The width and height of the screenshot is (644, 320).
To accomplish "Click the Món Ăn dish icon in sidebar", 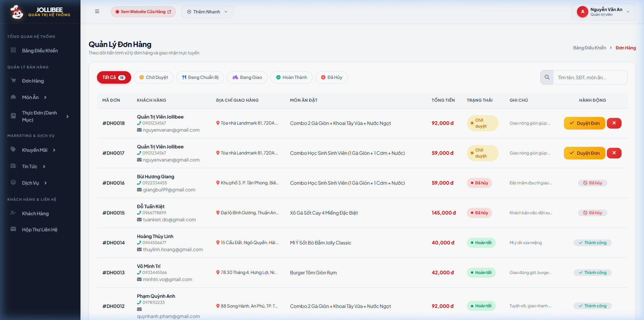I will [x=13, y=97].
